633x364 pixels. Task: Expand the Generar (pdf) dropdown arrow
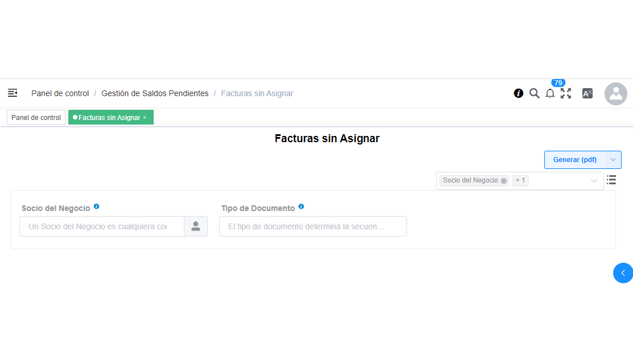pyautogui.click(x=613, y=159)
